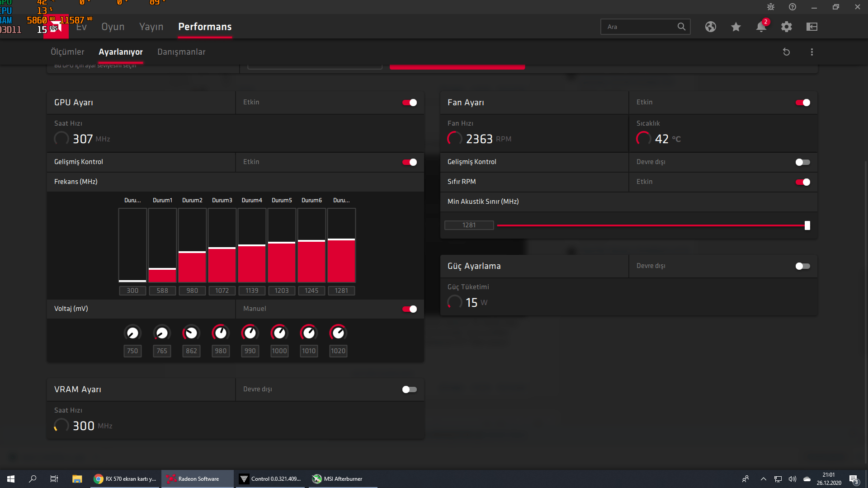Click the favorites star icon

click(736, 27)
